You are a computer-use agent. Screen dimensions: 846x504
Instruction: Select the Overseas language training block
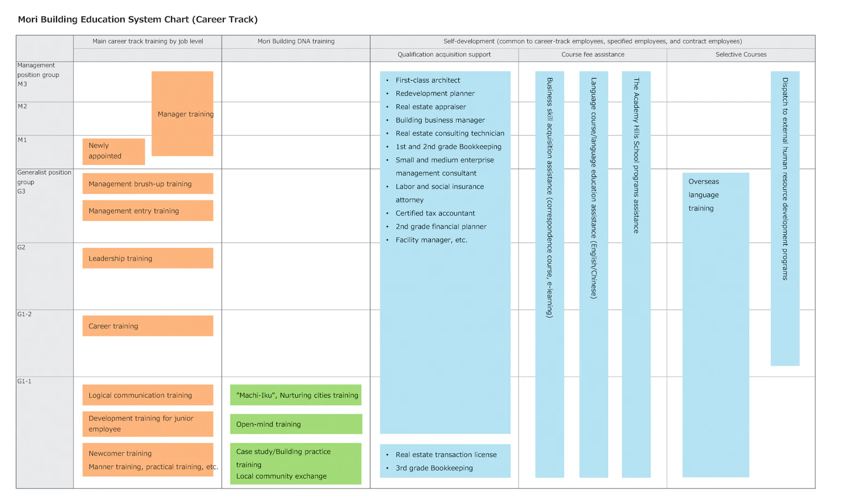pos(715,324)
